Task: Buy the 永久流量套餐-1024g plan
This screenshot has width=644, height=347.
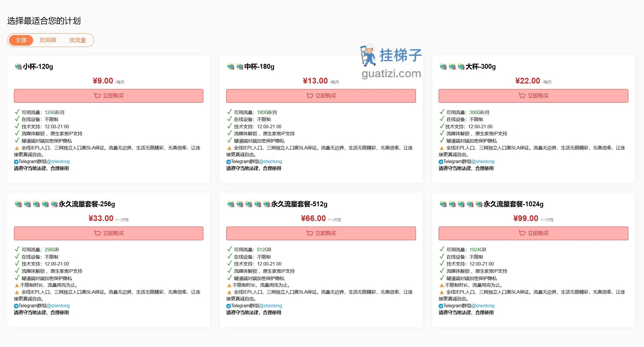Action: (x=533, y=233)
